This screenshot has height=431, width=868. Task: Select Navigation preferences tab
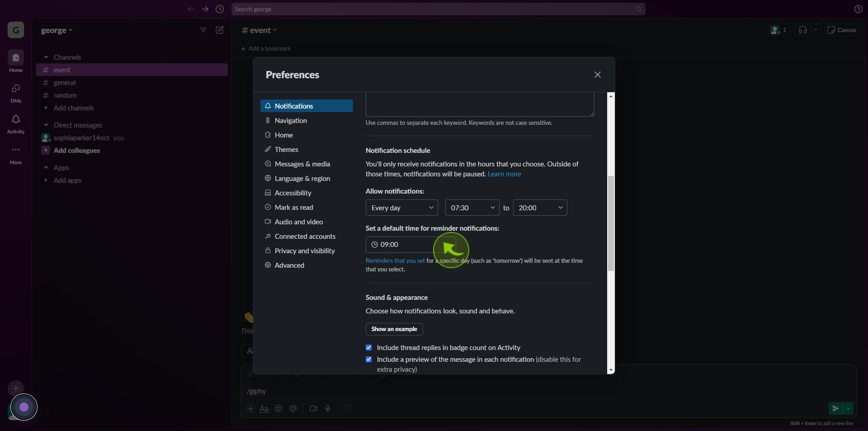(x=307, y=120)
